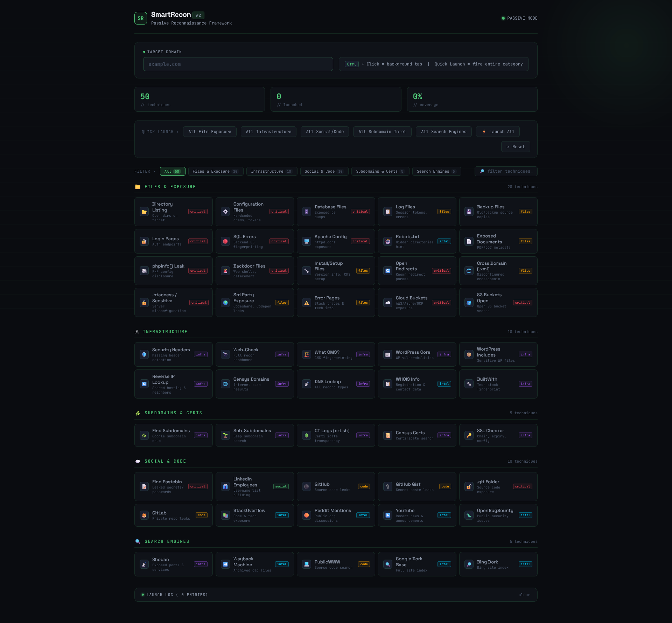Open the StackOverflow card

point(255,515)
